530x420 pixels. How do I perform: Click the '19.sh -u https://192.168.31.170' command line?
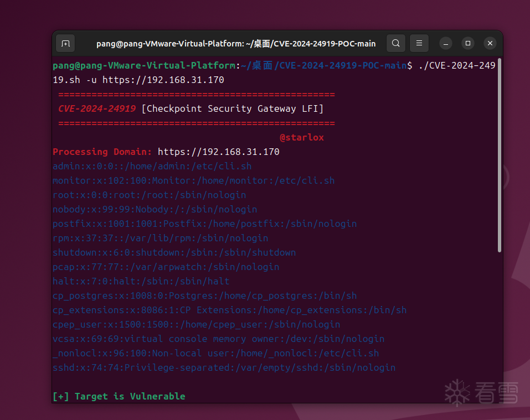click(138, 80)
